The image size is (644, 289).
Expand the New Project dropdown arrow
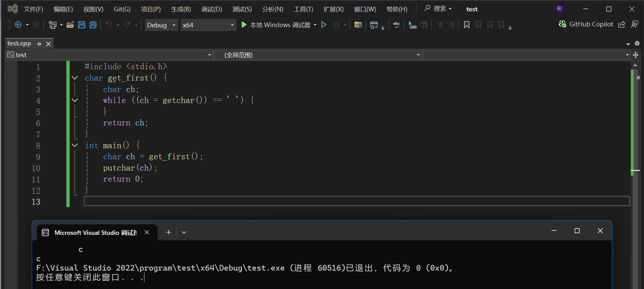tap(61, 25)
